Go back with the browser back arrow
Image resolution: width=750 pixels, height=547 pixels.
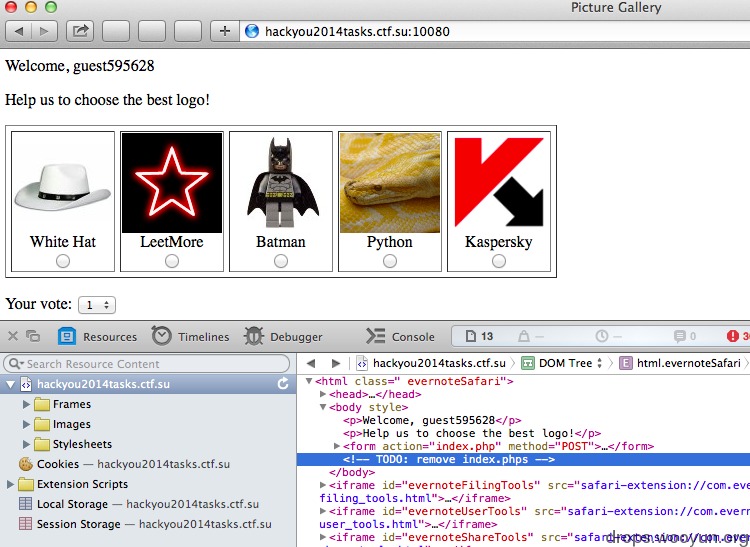(19, 31)
